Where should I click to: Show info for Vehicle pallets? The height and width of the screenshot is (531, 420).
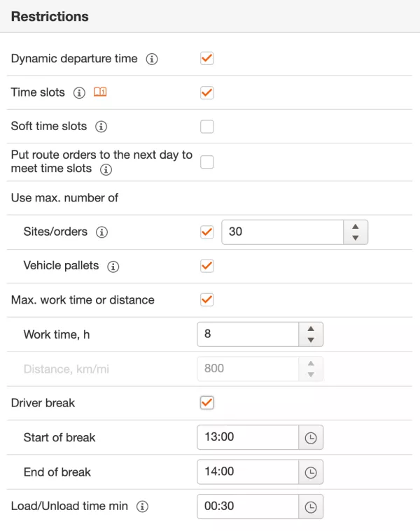pos(113,267)
